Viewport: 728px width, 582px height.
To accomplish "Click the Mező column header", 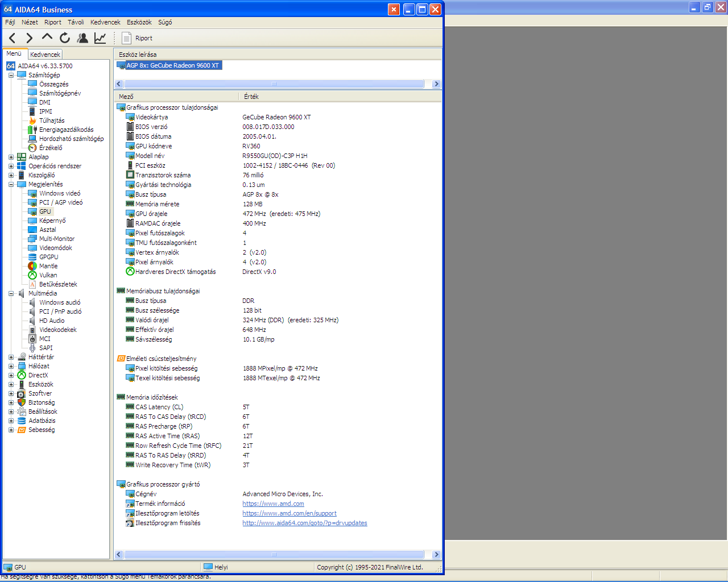I will (176, 97).
